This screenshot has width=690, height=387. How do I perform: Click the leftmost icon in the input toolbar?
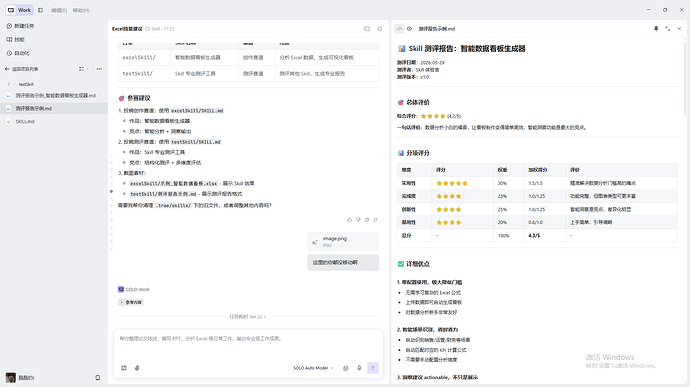pos(124,368)
